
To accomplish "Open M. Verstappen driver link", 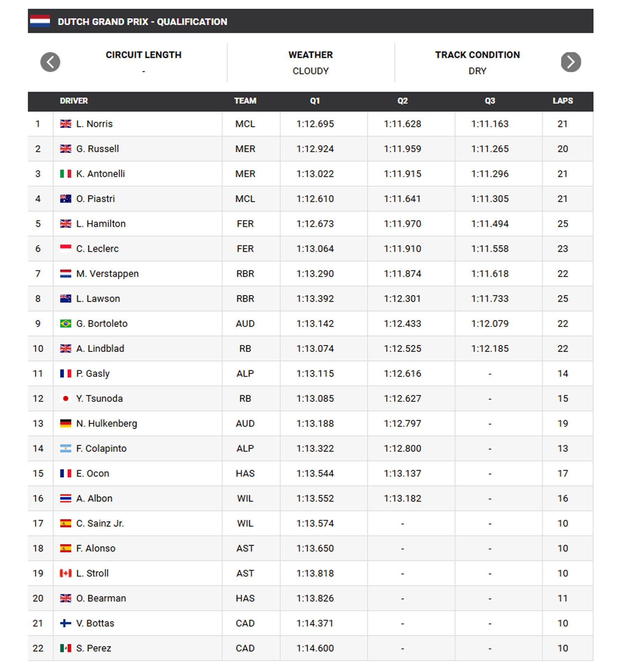I will coord(107,274).
